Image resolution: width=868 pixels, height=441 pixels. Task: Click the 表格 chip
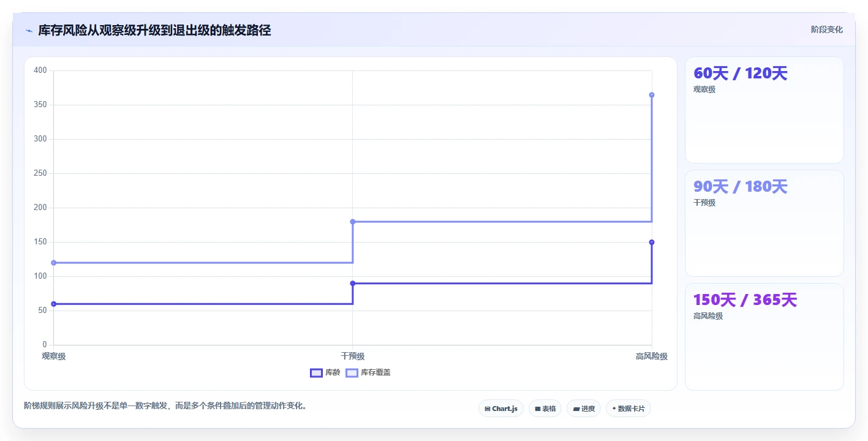click(x=545, y=409)
